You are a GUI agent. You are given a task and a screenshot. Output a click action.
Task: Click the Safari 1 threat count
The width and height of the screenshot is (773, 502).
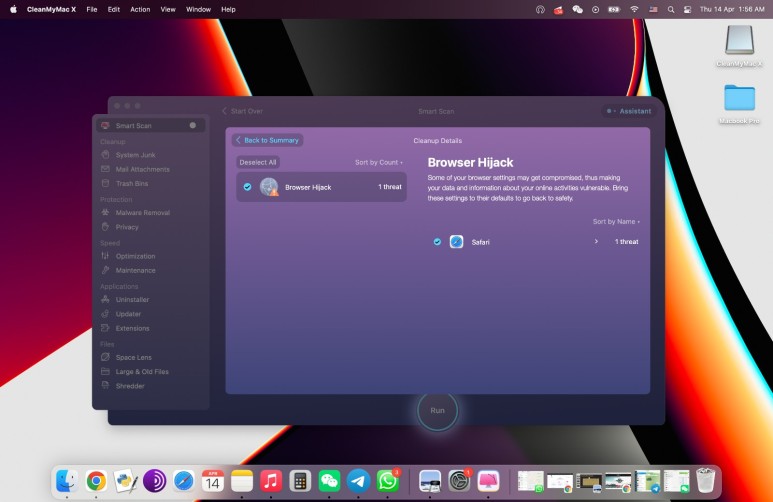point(627,242)
